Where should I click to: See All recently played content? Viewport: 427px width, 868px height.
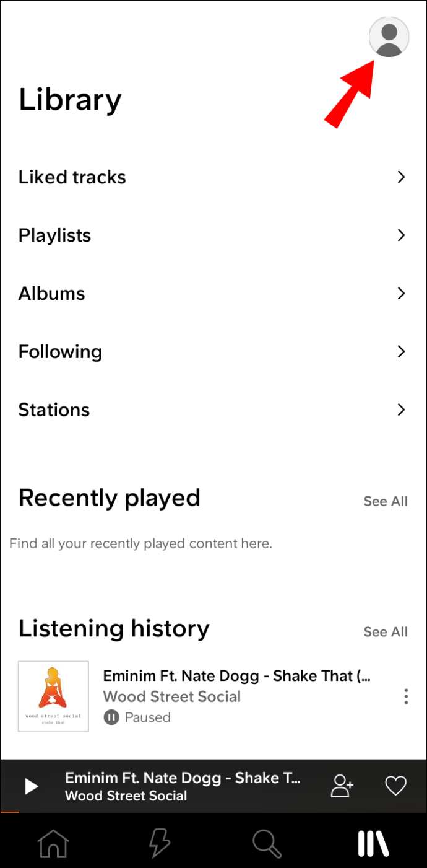click(x=385, y=501)
